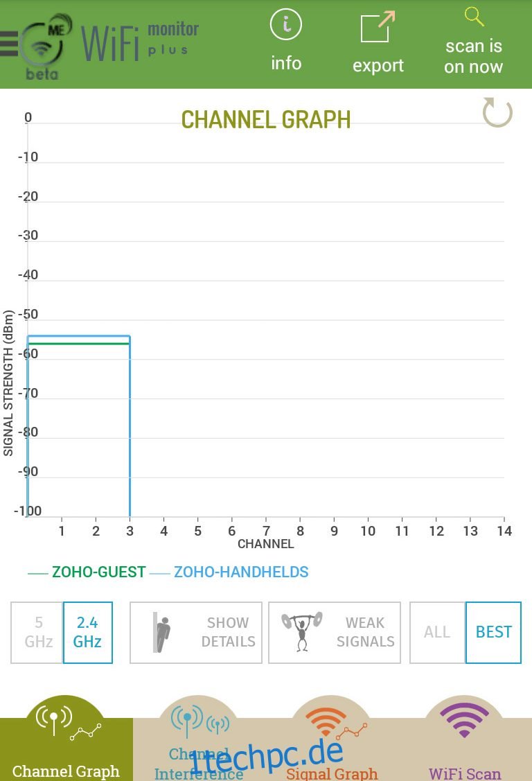Enable WEAK SIGNALS button

point(335,633)
